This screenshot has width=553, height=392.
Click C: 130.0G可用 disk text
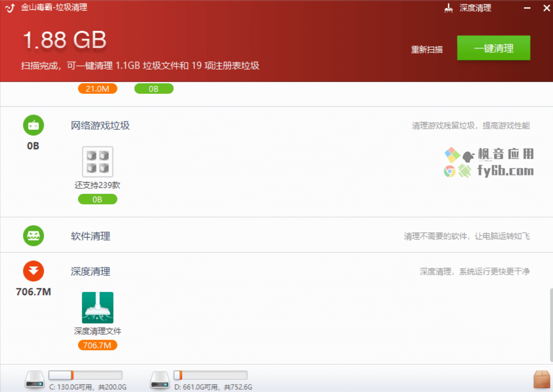pyautogui.click(x=88, y=387)
